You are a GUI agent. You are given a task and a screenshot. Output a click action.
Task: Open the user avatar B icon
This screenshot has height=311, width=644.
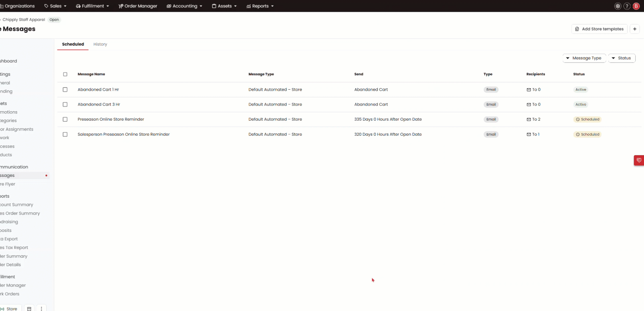(x=636, y=6)
